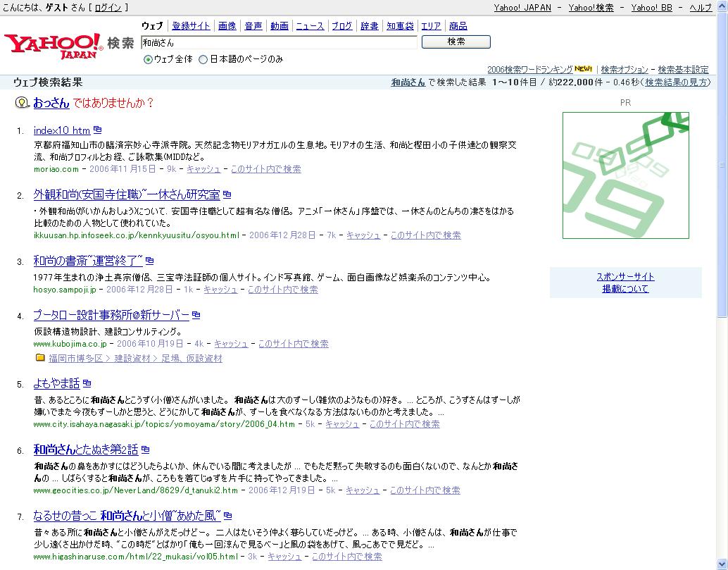This screenshot has width=728, height=570.
Task: Open 福岡市博多区 > 建設資材 category link
Action: click(x=136, y=358)
